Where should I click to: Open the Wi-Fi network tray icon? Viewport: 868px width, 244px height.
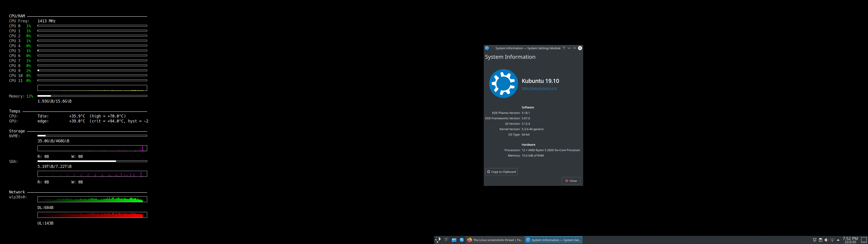point(832,240)
